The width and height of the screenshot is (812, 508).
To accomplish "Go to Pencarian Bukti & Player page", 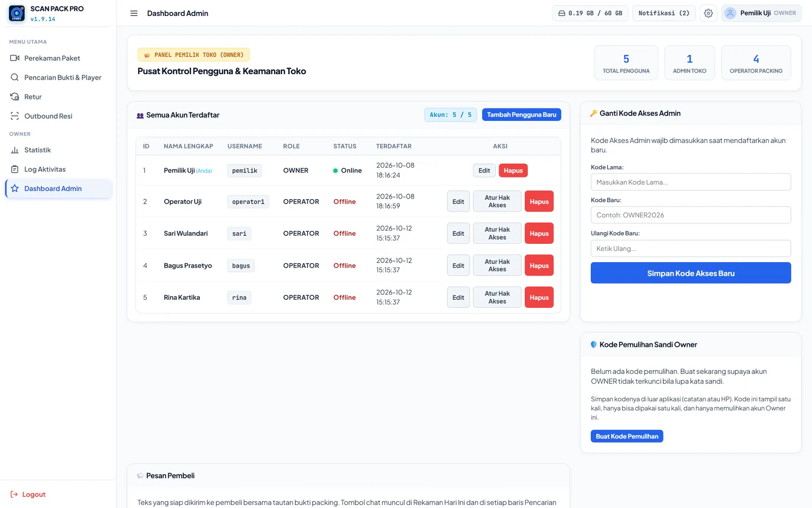I will [58, 77].
